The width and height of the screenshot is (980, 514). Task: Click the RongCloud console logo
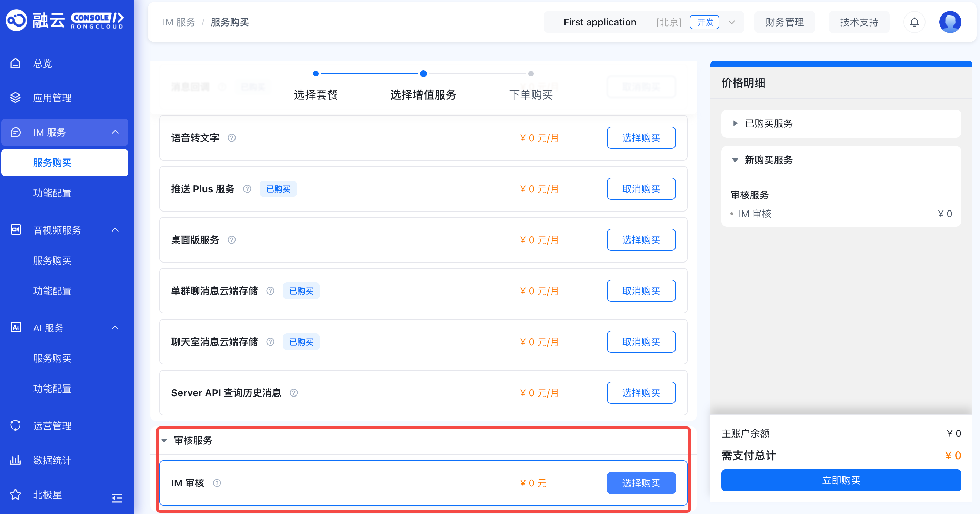click(x=65, y=20)
